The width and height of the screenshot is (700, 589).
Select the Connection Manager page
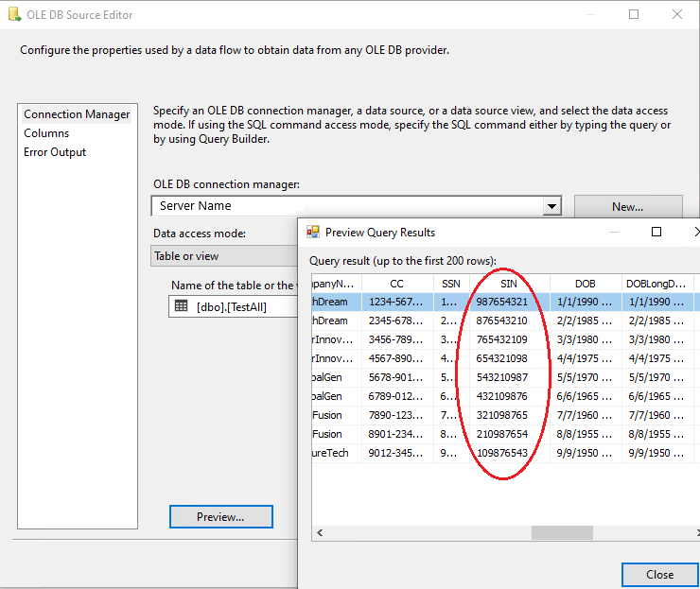77,114
